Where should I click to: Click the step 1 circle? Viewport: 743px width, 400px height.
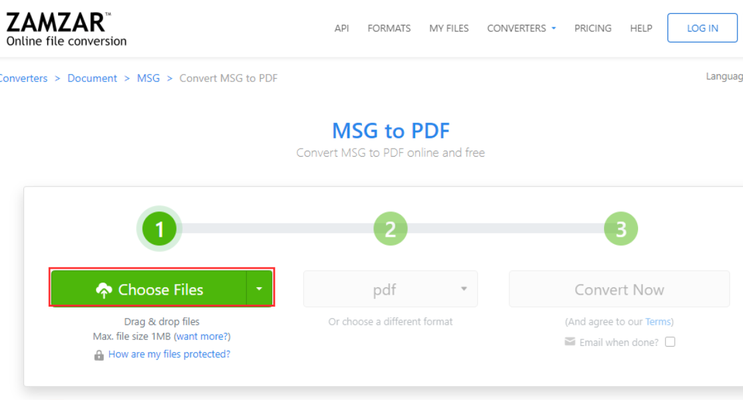160,229
